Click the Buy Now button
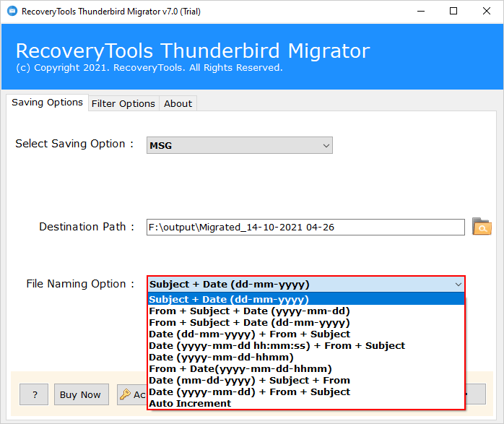The image size is (504, 424). tap(82, 394)
